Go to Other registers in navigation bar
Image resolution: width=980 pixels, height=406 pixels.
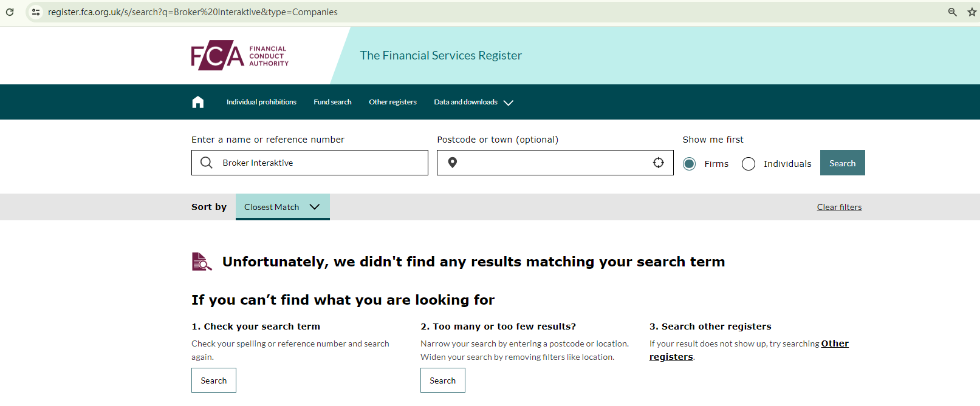[x=392, y=102]
